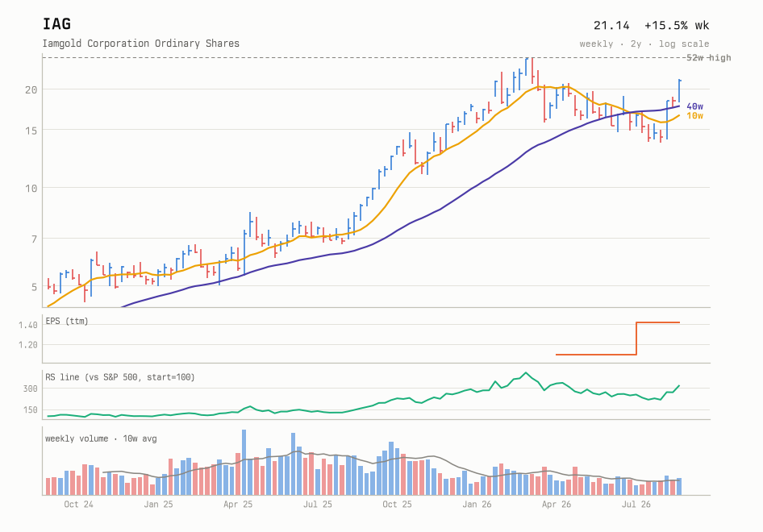
Task: Click the weekly · 2y · log scale label
Action: 644,44
